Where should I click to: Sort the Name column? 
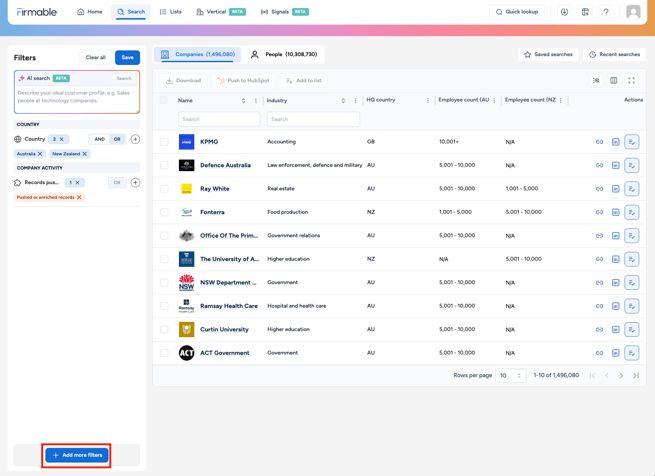pyautogui.click(x=244, y=101)
